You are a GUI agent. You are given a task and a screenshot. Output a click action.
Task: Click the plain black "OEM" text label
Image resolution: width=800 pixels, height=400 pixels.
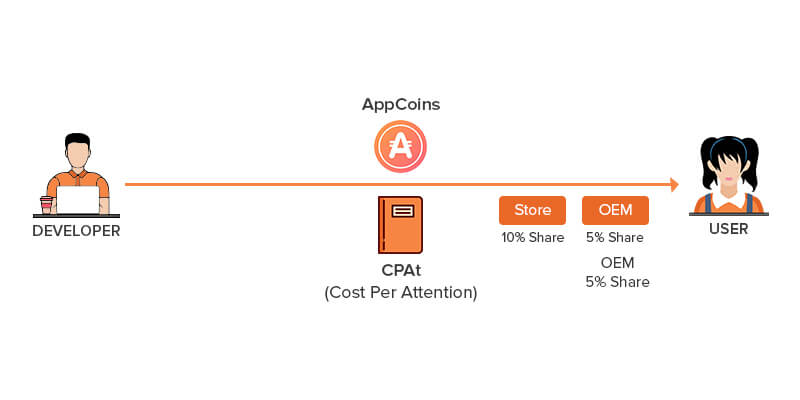(617, 263)
